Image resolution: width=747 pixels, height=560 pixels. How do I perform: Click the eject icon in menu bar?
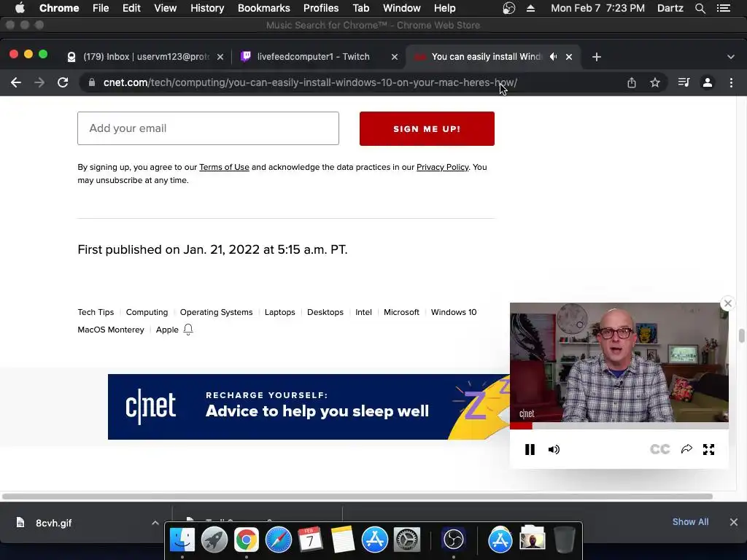pyautogui.click(x=531, y=8)
